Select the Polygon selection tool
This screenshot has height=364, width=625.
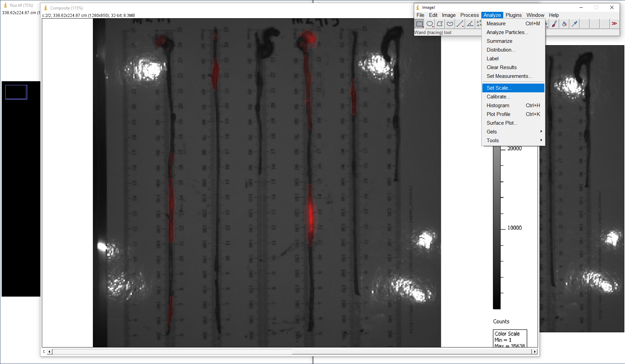tap(439, 24)
